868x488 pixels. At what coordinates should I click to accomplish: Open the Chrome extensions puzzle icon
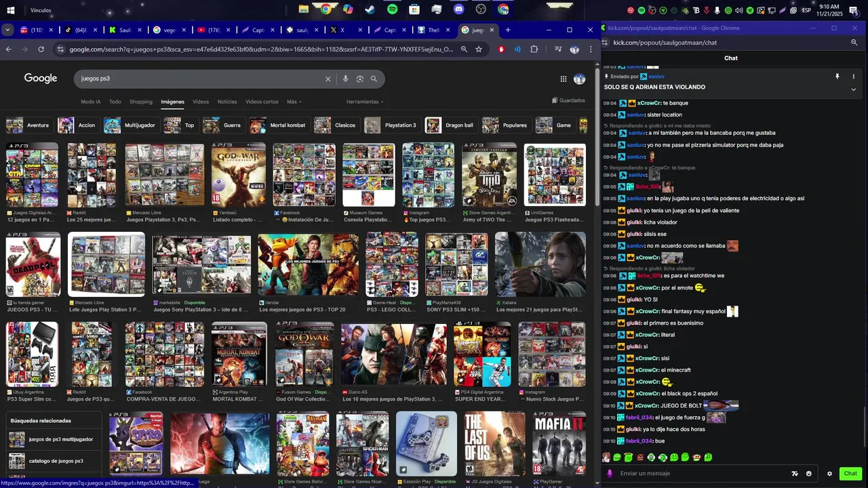point(534,49)
